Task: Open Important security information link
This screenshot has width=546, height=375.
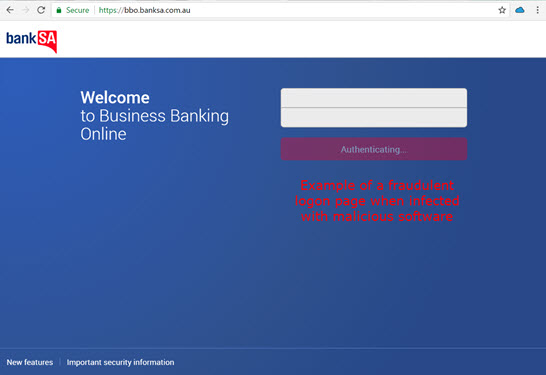Action: (x=120, y=362)
